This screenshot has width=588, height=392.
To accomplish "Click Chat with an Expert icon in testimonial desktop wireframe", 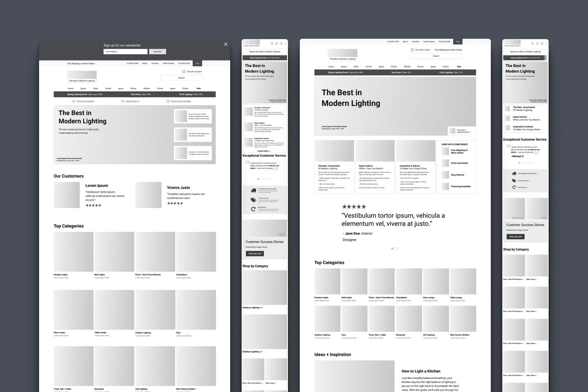I will (412, 50).
